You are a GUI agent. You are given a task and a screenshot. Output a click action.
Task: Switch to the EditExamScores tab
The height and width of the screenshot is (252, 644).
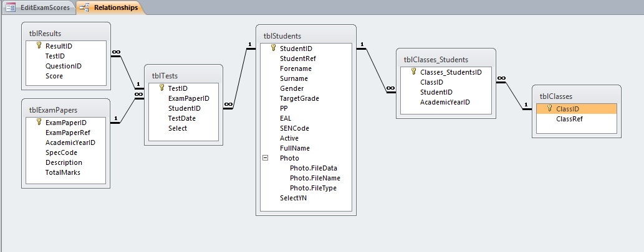[x=38, y=7]
